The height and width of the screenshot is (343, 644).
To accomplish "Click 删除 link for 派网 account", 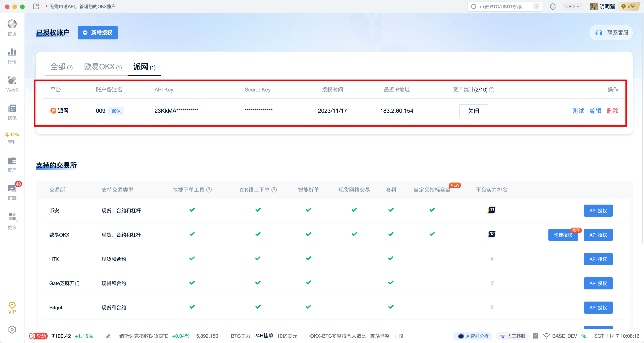I will (x=612, y=111).
